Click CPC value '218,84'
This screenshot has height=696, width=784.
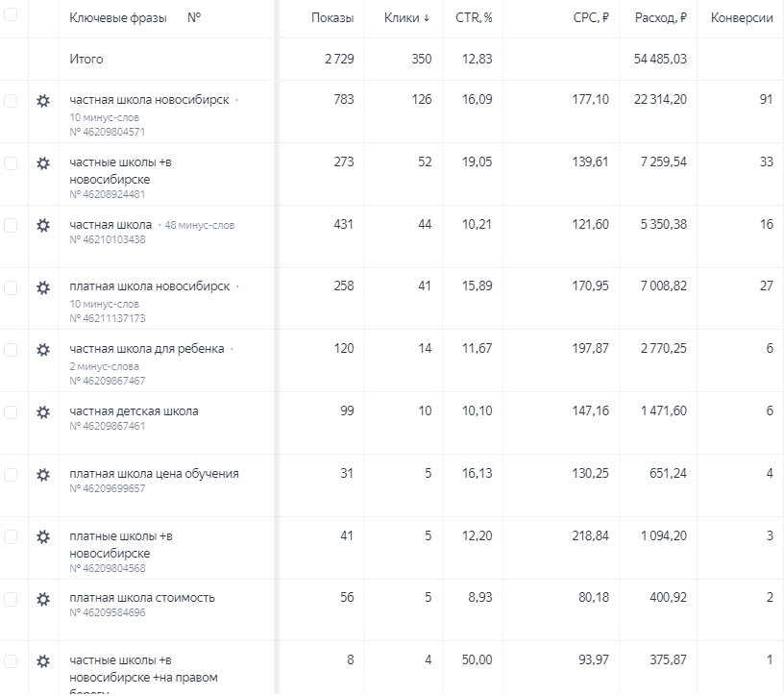(591, 535)
